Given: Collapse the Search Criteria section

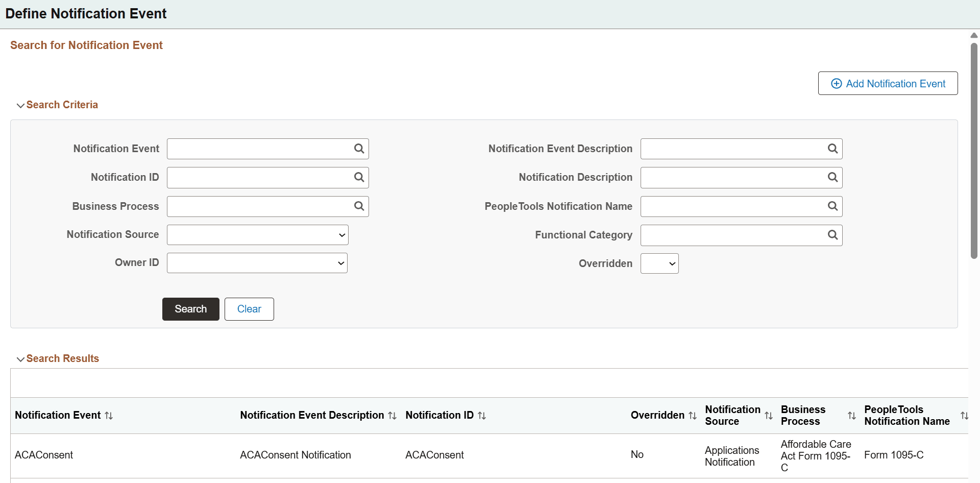Looking at the screenshot, I should [x=20, y=105].
